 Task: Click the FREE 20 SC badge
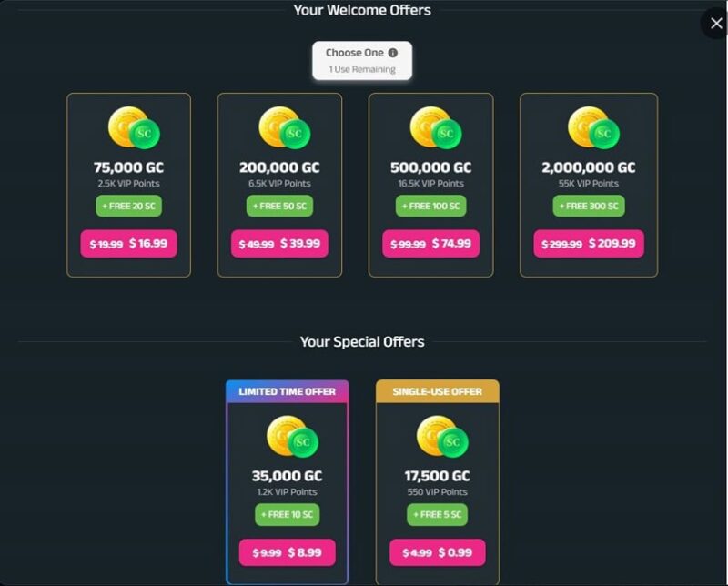128,205
